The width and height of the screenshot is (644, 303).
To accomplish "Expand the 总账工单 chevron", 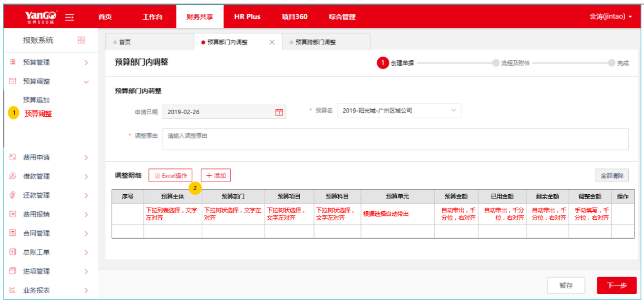I will [86, 253].
